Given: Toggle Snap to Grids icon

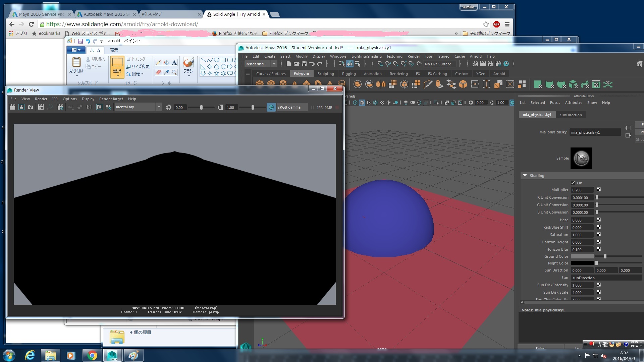Looking at the screenshot, I should coord(380,64).
